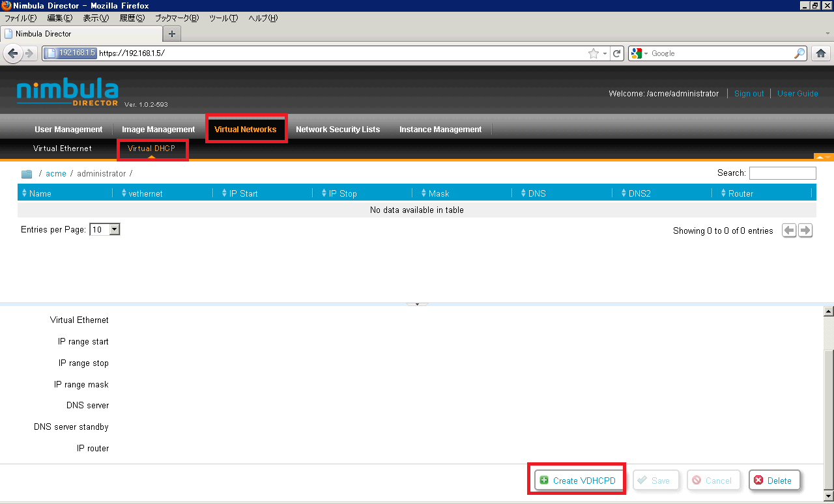Click the search magnifier icon

[799, 53]
